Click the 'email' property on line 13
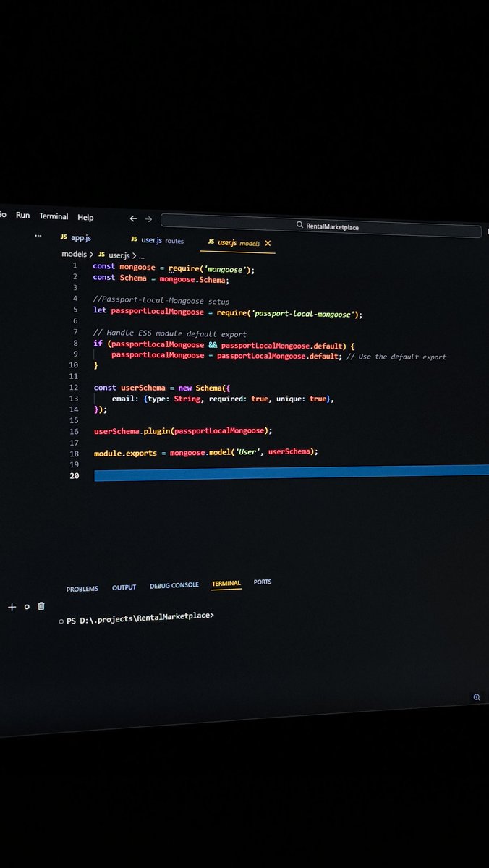The height and width of the screenshot is (868, 489). point(122,399)
